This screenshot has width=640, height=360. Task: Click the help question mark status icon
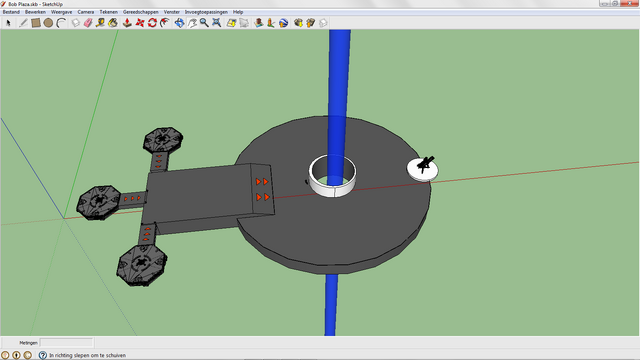42,355
